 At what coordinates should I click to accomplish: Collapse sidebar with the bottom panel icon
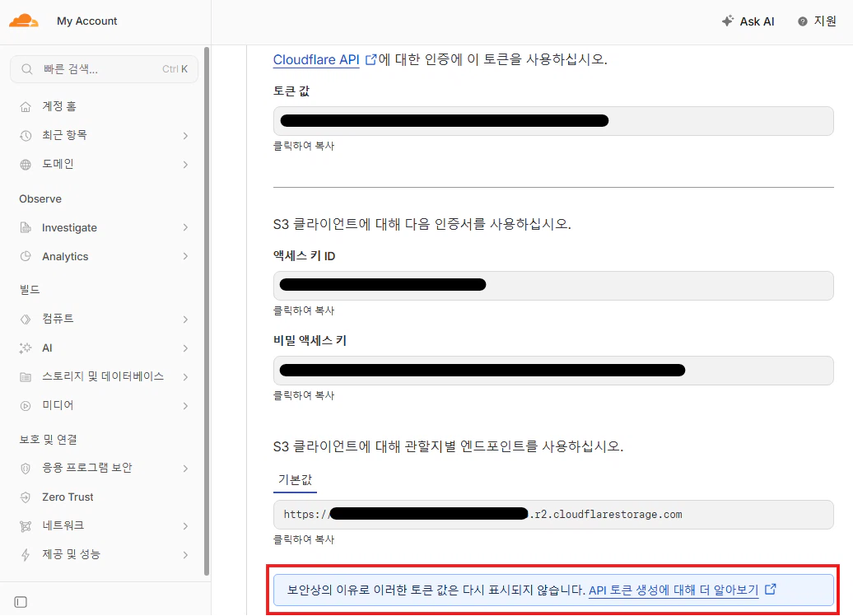21,602
